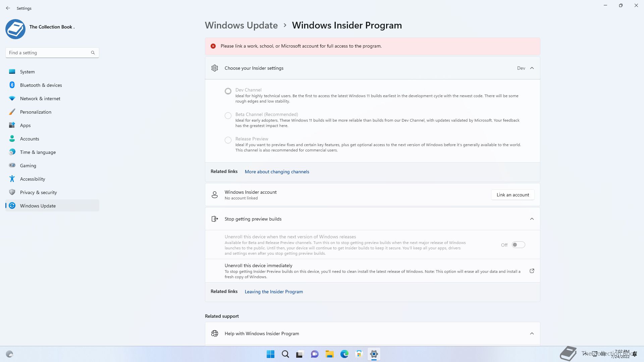Open Apps settings icon
This screenshot has width=644, height=362.
click(x=12, y=125)
